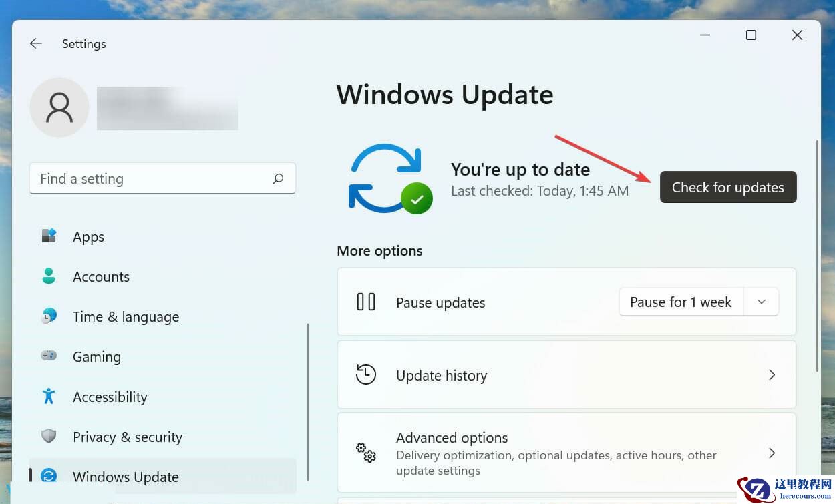The width and height of the screenshot is (835, 504).
Task: Click the search magnifier in Find a setting
Action: pyautogui.click(x=278, y=178)
